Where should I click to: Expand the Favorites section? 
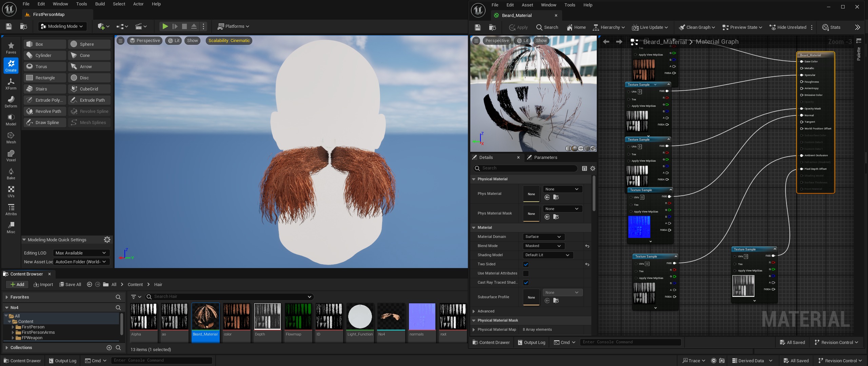point(6,297)
